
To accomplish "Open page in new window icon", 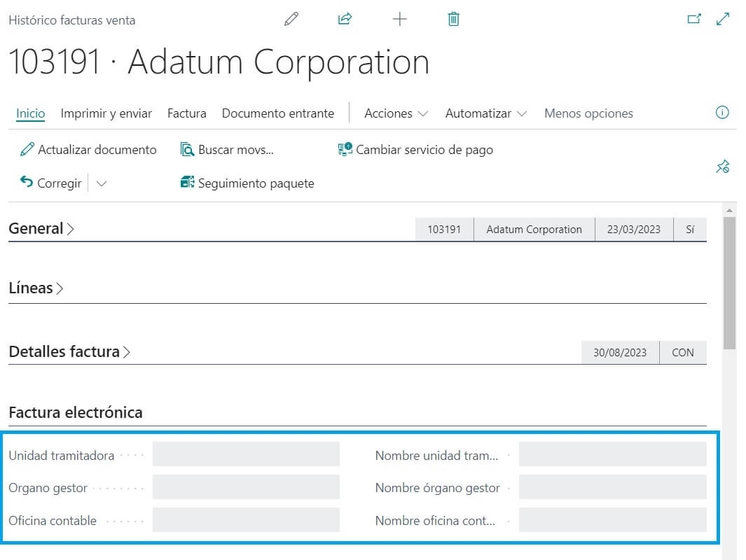I will pyautogui.click(x=694, y=20).
